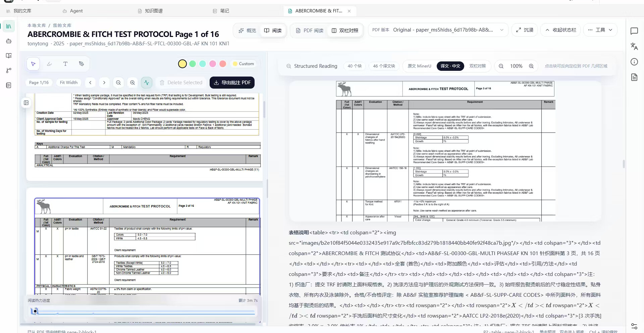This screenshot has width=644, height=333.
Task: Click the 100% zoom level value
Action: (516, 66)
